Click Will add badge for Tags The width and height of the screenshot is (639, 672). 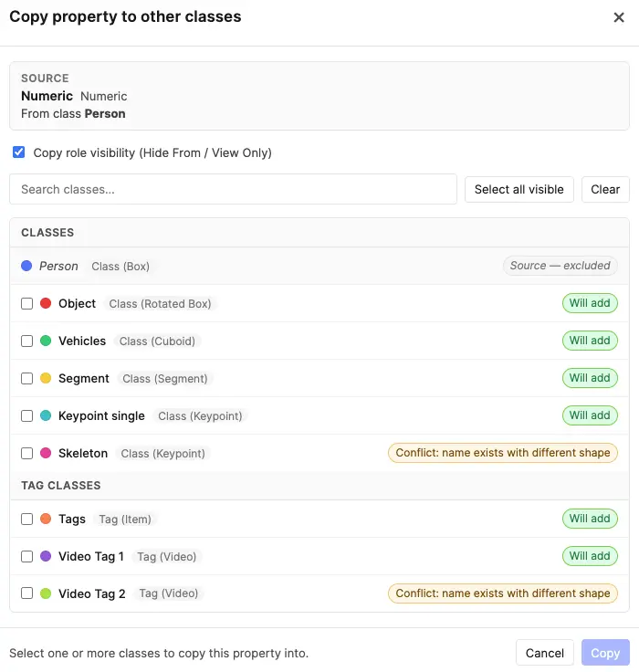point(590,519)
